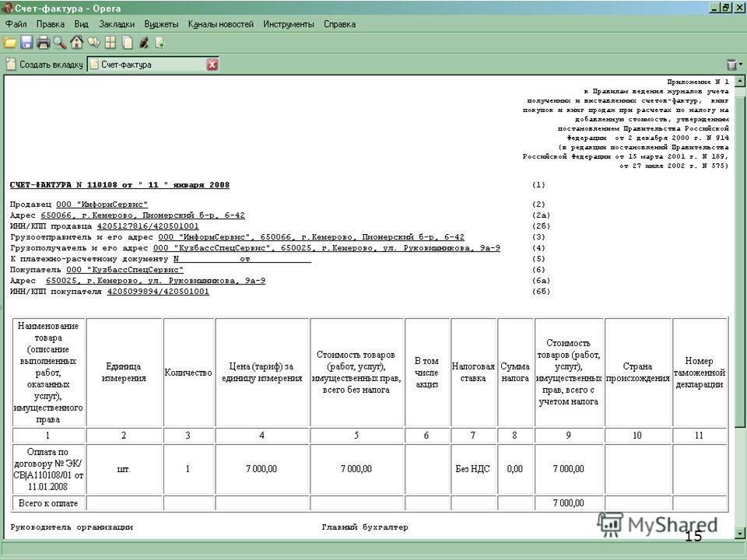Viewport: 747px width, 560px height.
Task: Click seller INN 4205127816/420501001
Action: coord(148,226)
